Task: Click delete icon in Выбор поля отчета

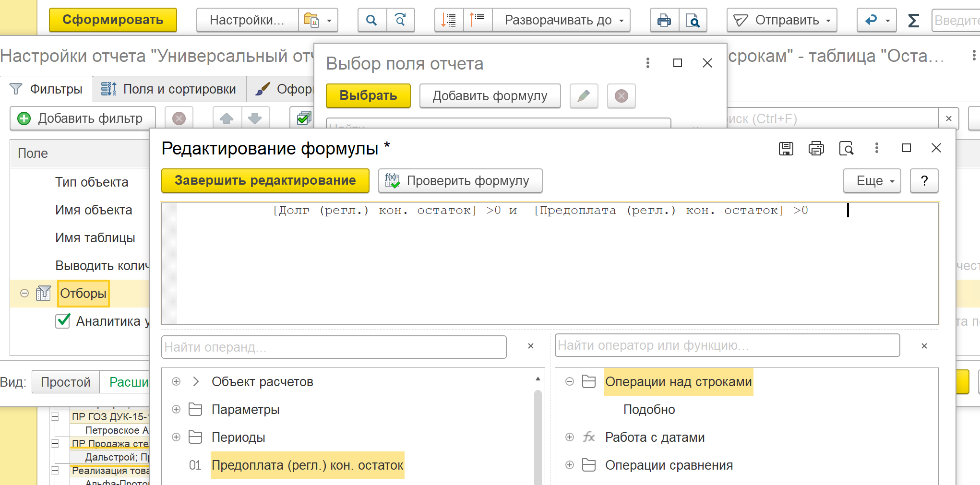Action: [621, 95]
